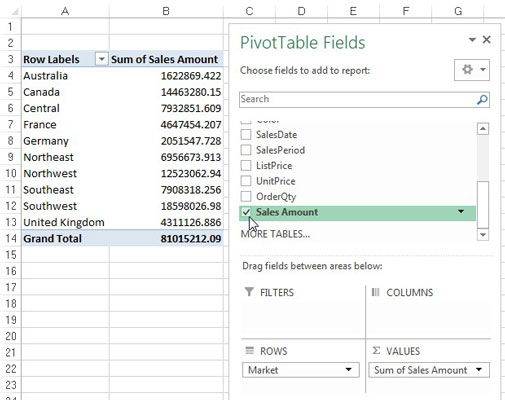Image resolution: width=505 pixels, height=400 pixels.
Task: Click the field list scrollbar thumb
Action: 483,205
